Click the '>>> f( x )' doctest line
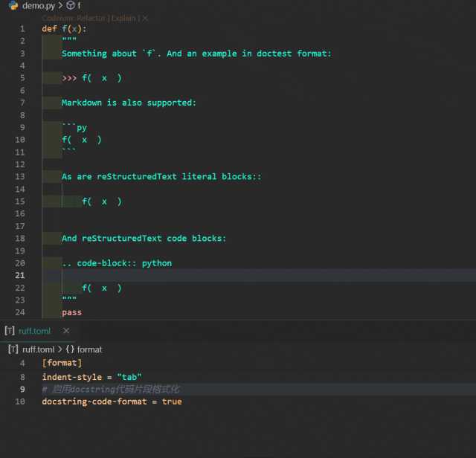476x458 pixels. tap(91, 78)
